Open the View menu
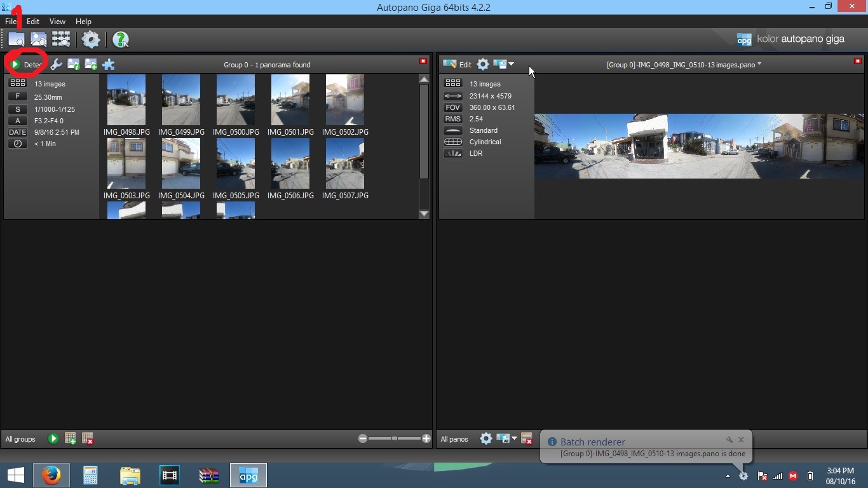Viewport: 868px width, 488px height. 57,22
